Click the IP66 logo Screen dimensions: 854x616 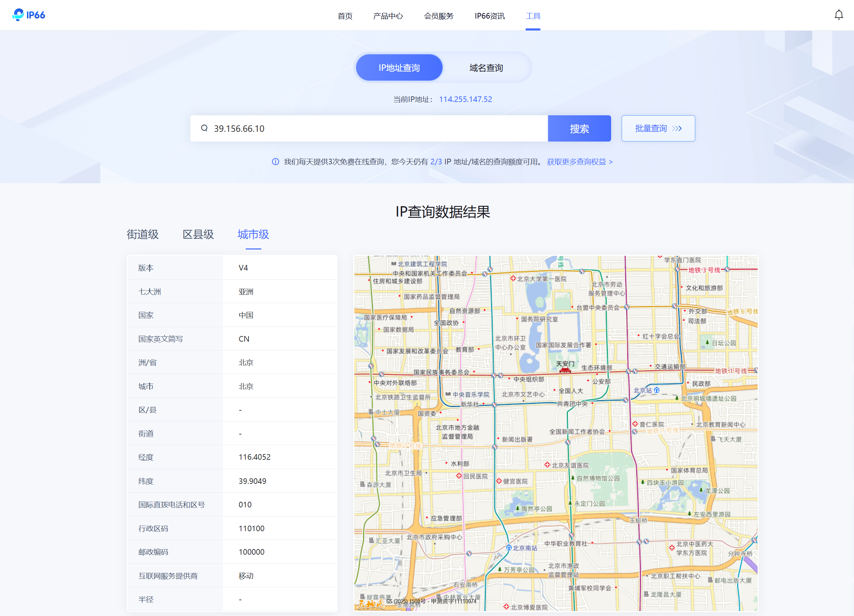point(29,15)
